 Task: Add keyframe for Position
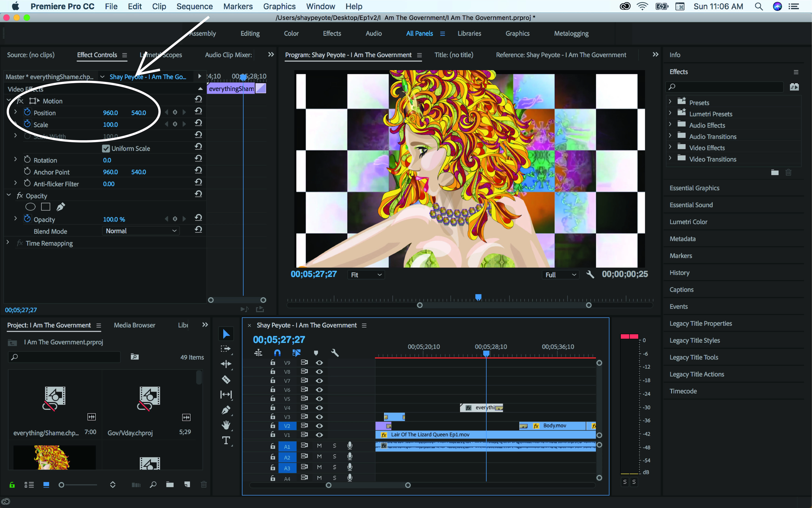pos(175,112)
